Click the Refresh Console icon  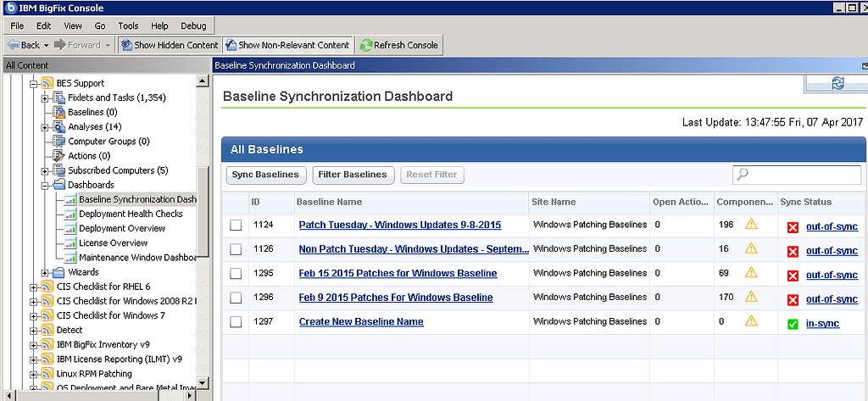[366, 45]
